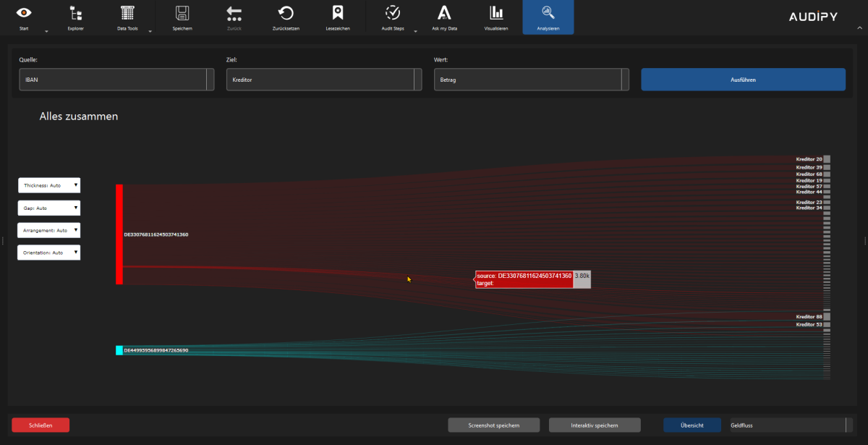The height and width of the screenshot is (445, 868).
Task: Click the Start eye icon
Action: pos(24,13)
